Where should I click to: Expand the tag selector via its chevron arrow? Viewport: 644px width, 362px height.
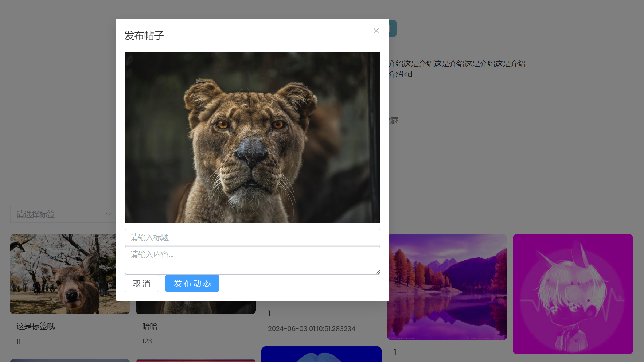(x=109, y=214)
